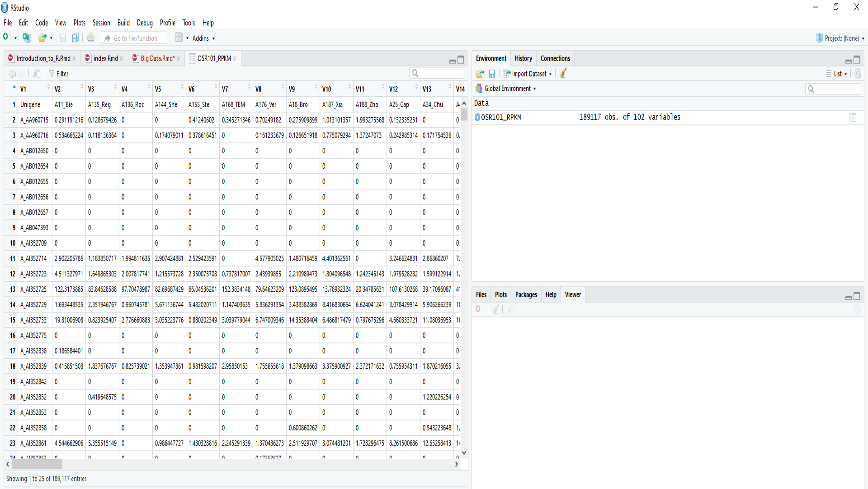
Task: Click the Go to file/function field
Action: (136, 38)
